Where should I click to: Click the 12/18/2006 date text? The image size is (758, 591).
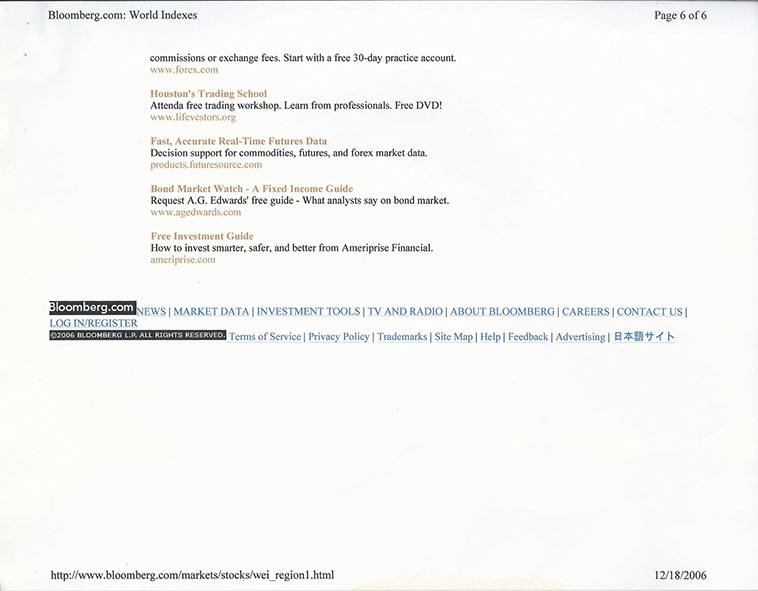click(680, 575)
